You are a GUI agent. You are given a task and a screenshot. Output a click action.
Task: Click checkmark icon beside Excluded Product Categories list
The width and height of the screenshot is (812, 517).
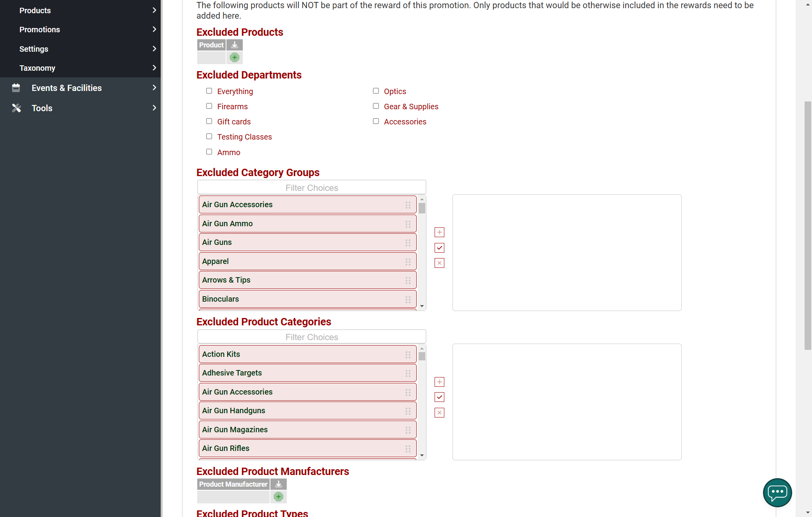tap(439, 397)
